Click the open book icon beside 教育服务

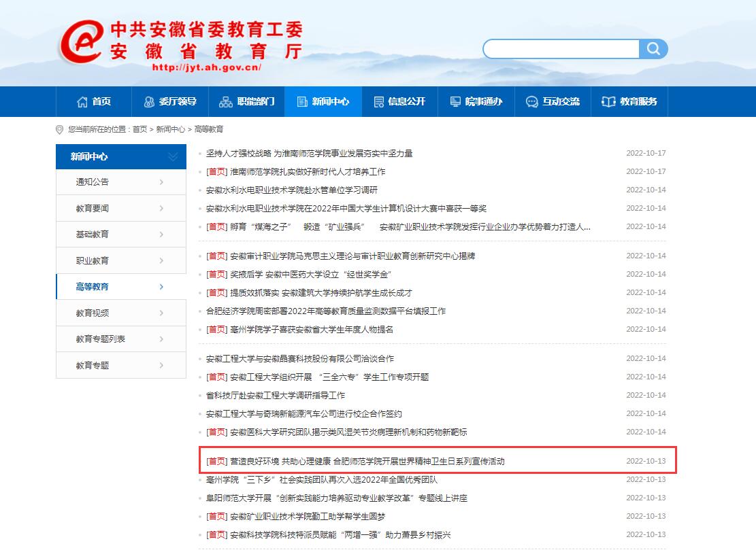pyautogui.click(x=608, y=101)
